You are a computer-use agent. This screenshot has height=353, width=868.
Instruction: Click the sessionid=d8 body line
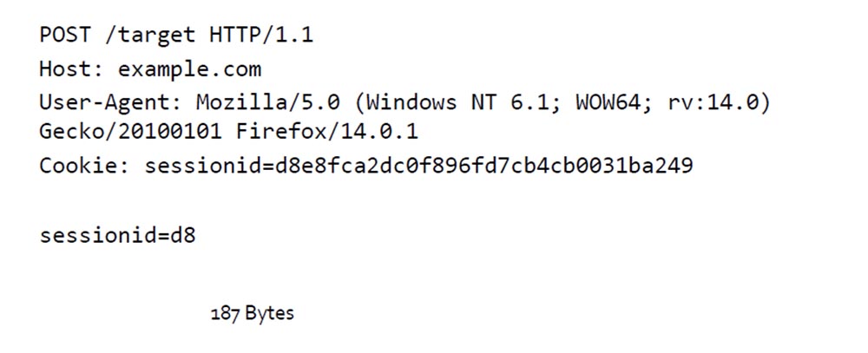click(x=117, y=235)
